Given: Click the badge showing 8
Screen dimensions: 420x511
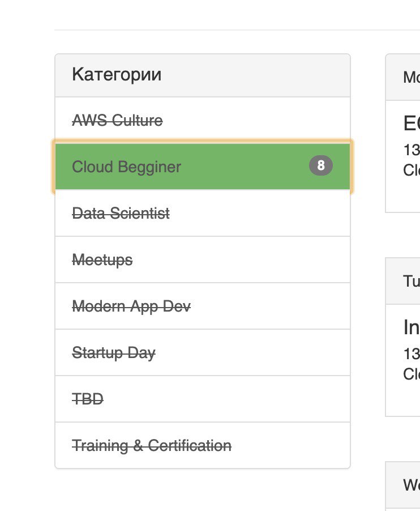Looking at the screenshot, I should [321, 165].
